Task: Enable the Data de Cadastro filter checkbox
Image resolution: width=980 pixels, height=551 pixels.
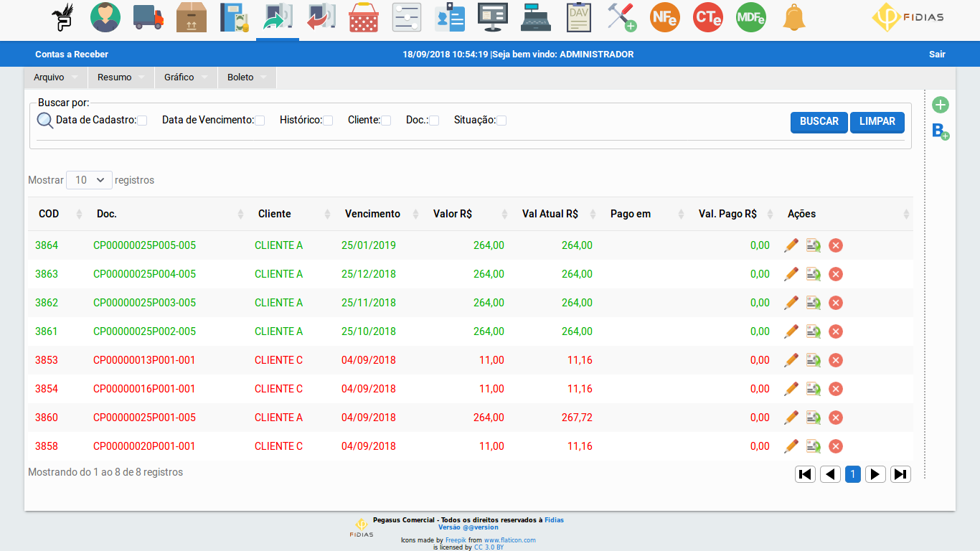Action: [143, 120]
